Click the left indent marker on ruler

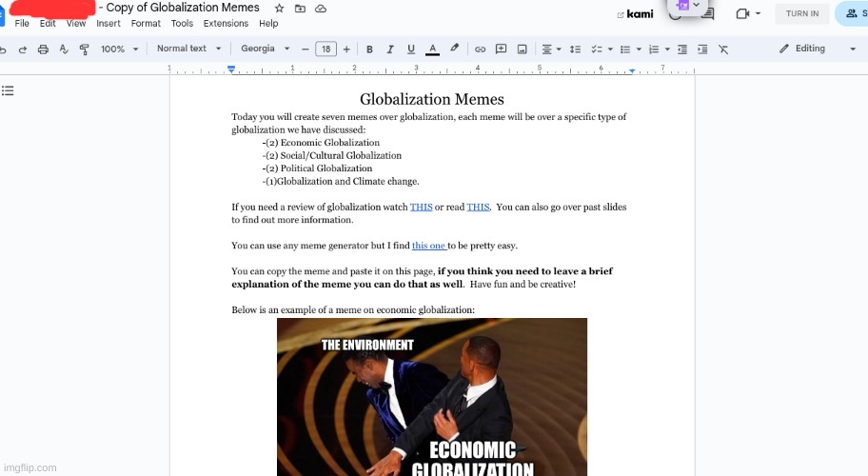point(231,69)
